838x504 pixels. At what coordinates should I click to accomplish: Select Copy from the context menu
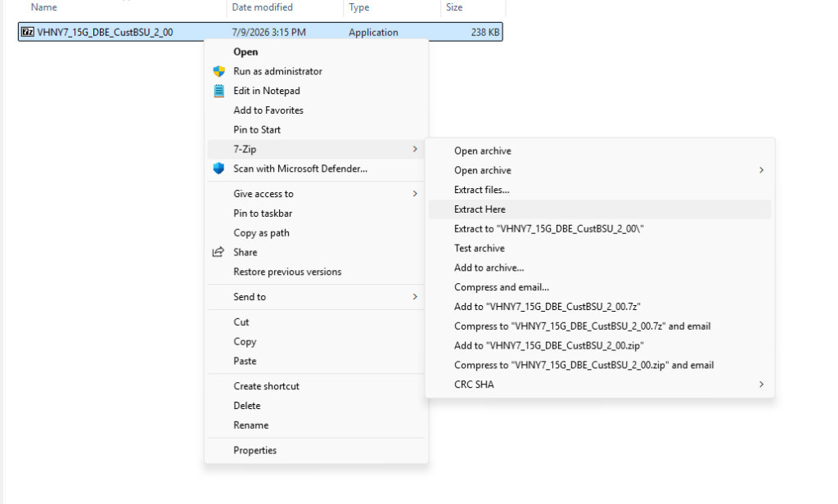(x=317, y=341)
